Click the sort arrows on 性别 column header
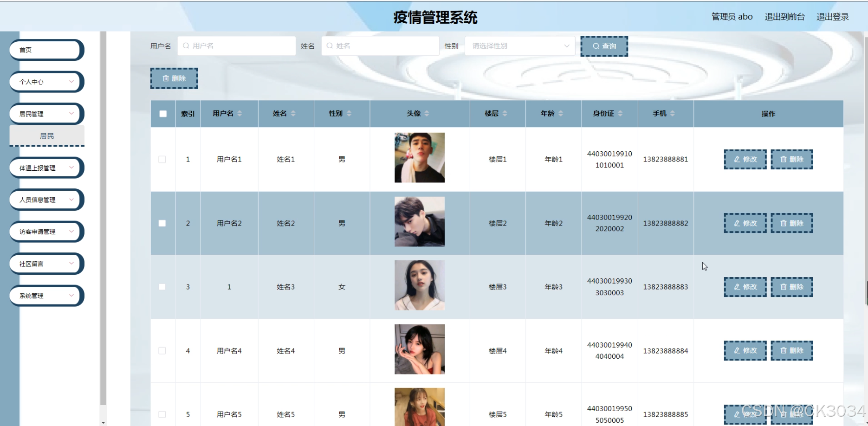This screenshot has width=868, height=426. coord(349,114)
